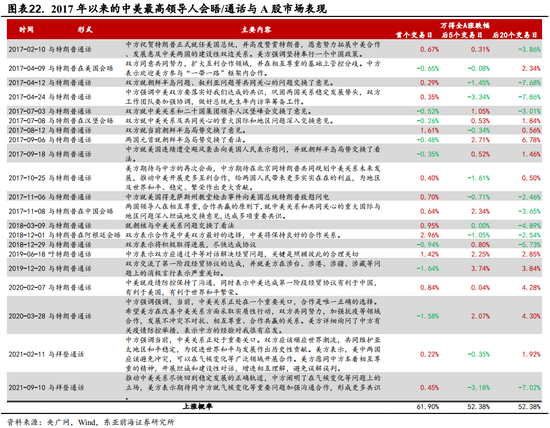Click 与特朗普在中国会晤 in the 形式 column
550x428 pixels.
pyautogui.click(x=81, y=211)
